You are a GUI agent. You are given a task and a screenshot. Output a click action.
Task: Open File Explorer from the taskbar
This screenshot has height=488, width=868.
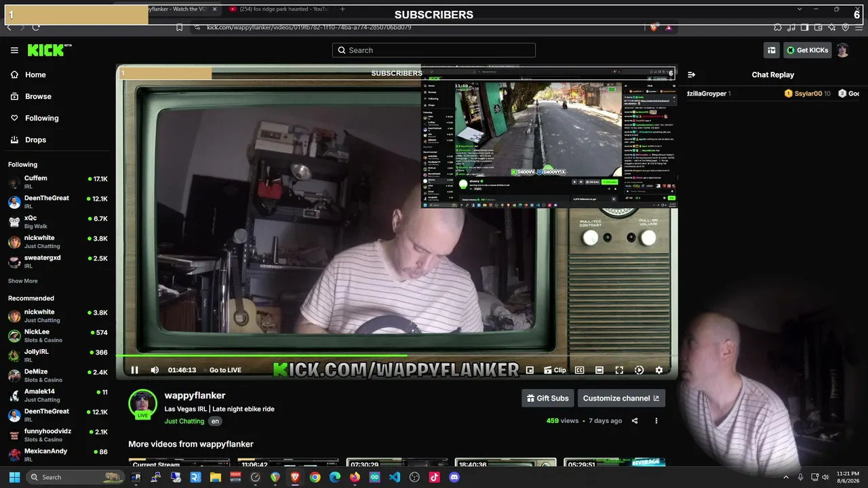(x=215, y=477)
